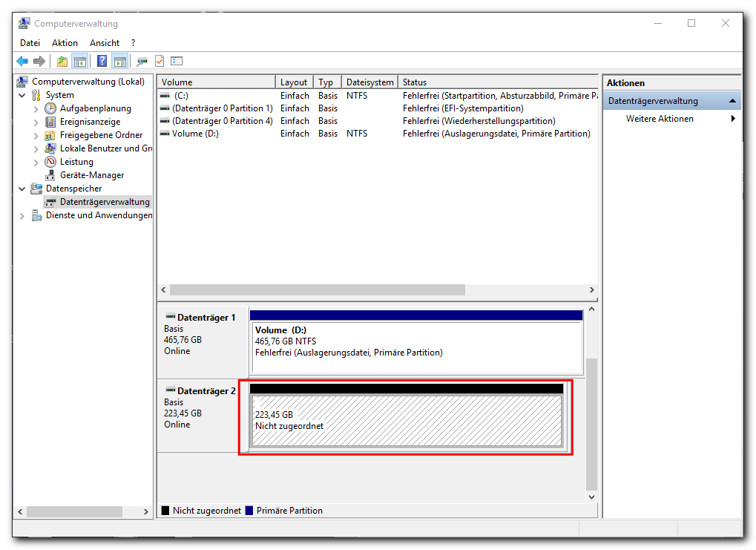Toggle the action pane toolbar icon

(x=120, y=62)
